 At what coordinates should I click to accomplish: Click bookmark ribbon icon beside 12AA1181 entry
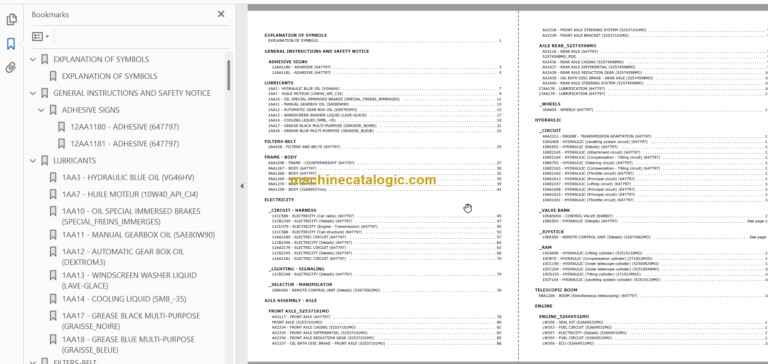point(61,144)
